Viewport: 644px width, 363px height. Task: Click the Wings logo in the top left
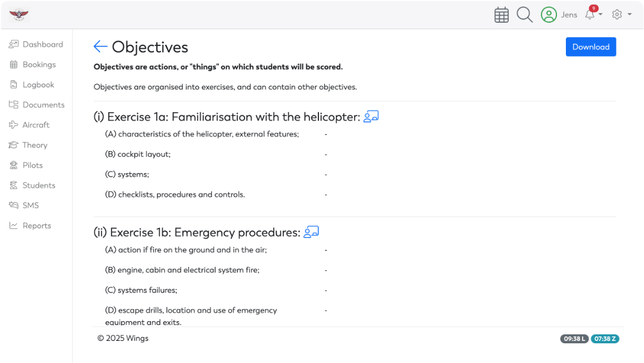18,14
